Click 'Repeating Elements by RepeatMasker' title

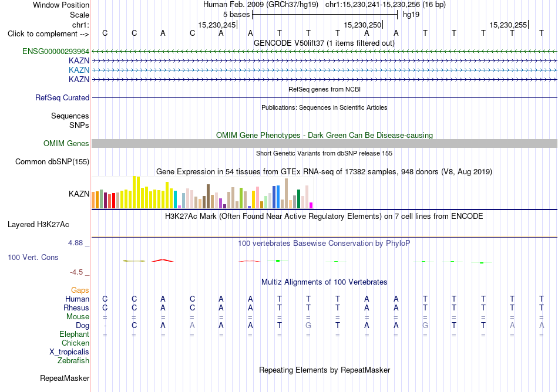(x=324, y=370)
